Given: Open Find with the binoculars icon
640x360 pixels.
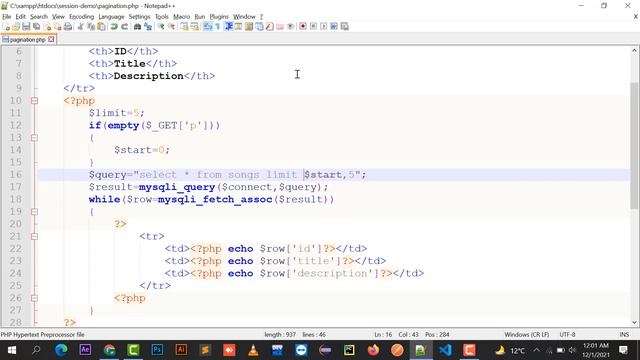Looking at the screenshot, I should click(x=137, y=27).
